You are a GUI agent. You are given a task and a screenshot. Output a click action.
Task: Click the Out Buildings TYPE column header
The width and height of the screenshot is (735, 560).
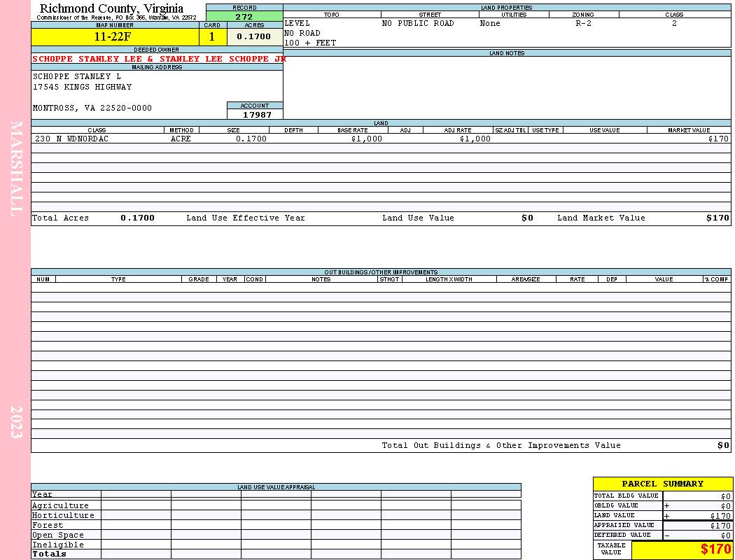118,279
